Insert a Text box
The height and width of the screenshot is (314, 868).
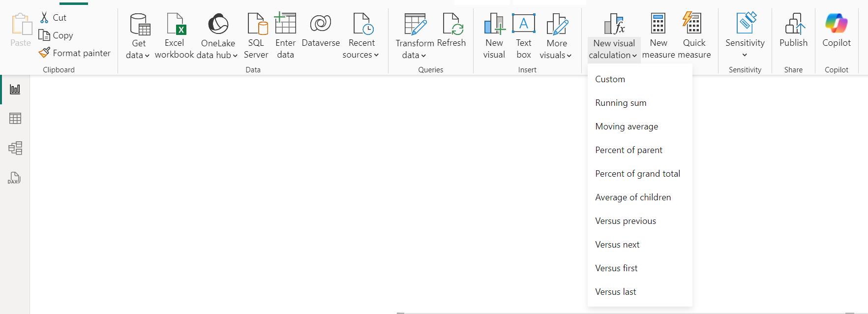point(524,36)
